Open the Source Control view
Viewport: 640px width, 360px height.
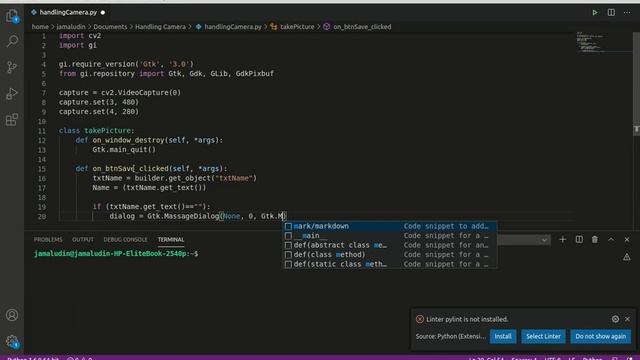[x=12, y=67]
